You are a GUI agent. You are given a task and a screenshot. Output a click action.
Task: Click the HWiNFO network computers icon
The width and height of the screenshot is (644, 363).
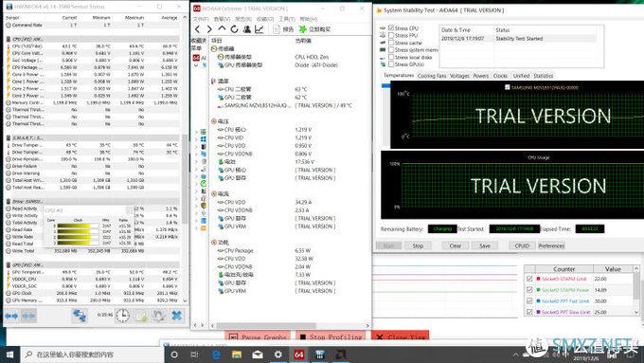point(80,316)
